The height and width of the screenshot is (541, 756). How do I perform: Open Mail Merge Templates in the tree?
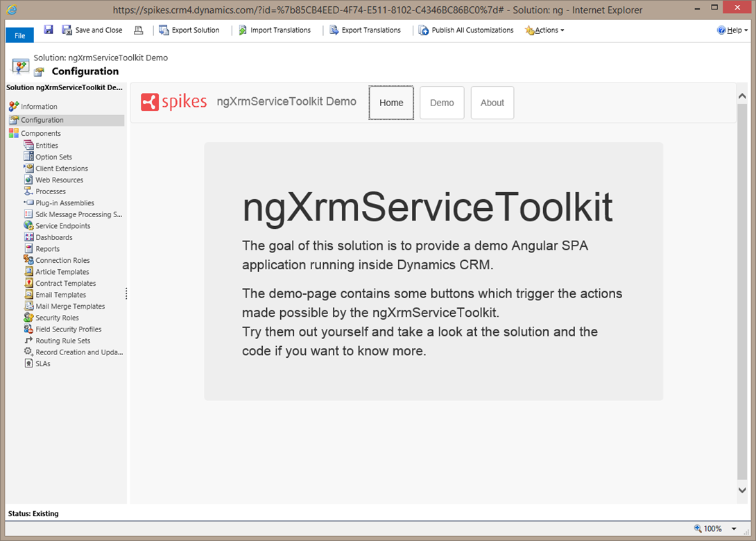(70, 306)
